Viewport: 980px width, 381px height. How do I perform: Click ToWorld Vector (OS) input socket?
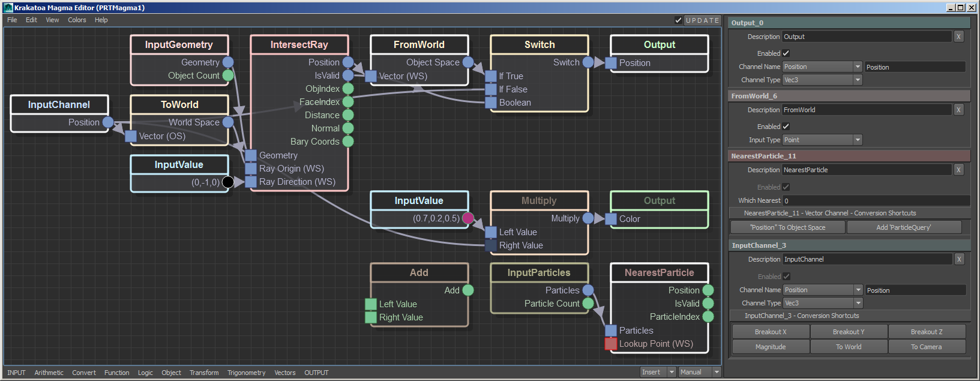click(131, 136)
